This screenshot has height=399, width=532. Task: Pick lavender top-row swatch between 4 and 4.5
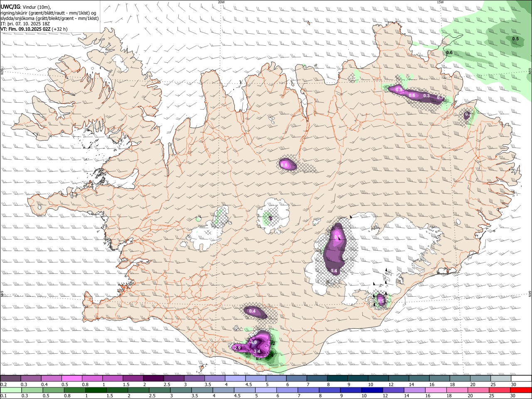point(235,378)
